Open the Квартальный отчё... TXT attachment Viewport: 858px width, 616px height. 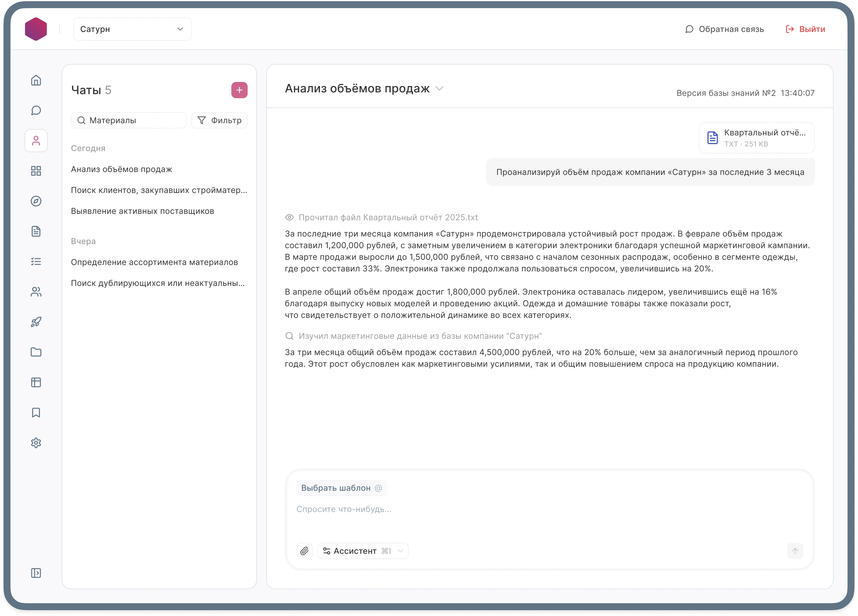coord(757,138)
